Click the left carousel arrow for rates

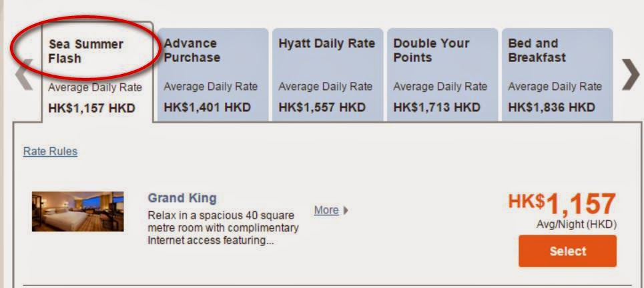[24, 75]
